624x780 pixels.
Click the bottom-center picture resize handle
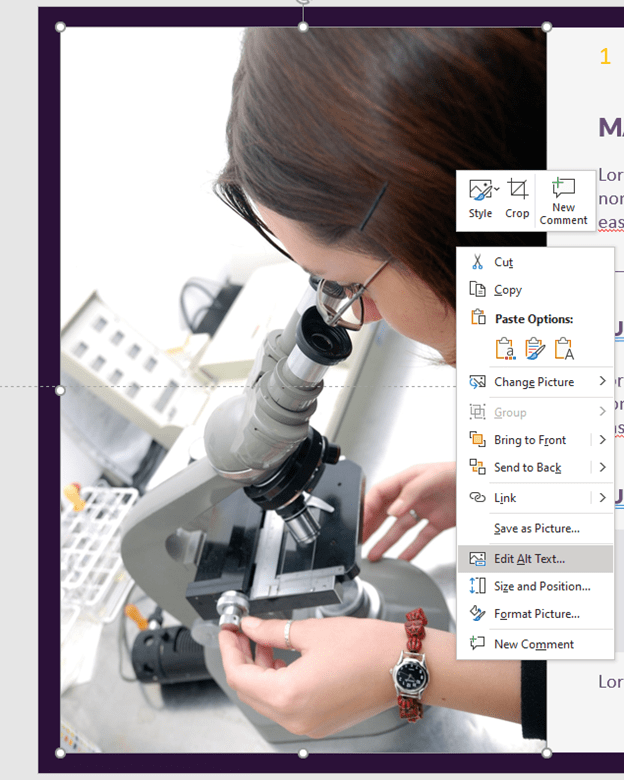303,753
